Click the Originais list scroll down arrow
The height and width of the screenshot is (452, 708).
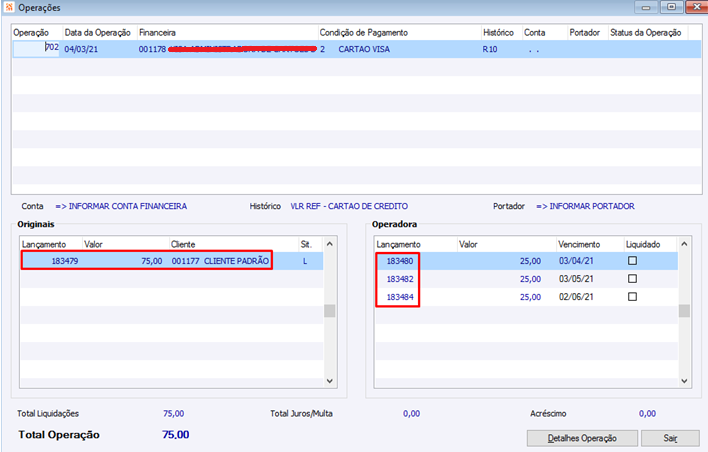pyautogui.click(x=330, y=381)
